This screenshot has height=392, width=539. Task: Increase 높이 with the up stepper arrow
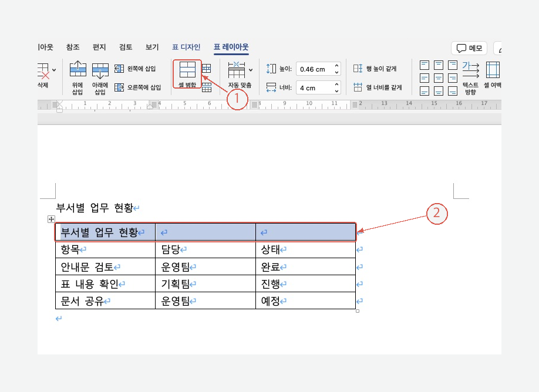point(337,66)
